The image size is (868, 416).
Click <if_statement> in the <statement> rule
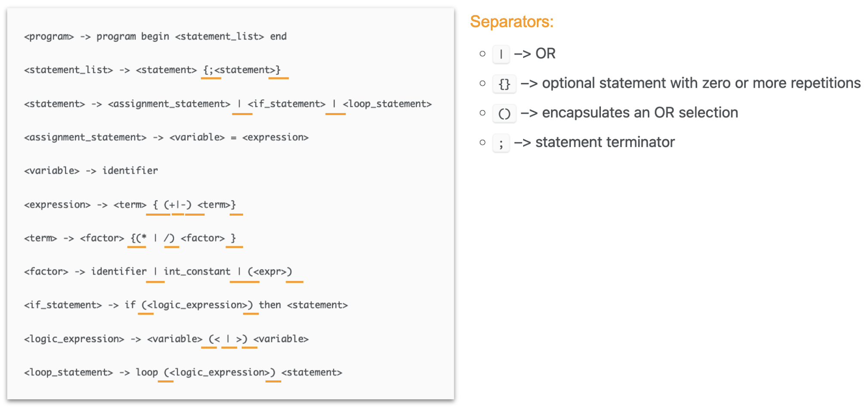click(286, 104)
